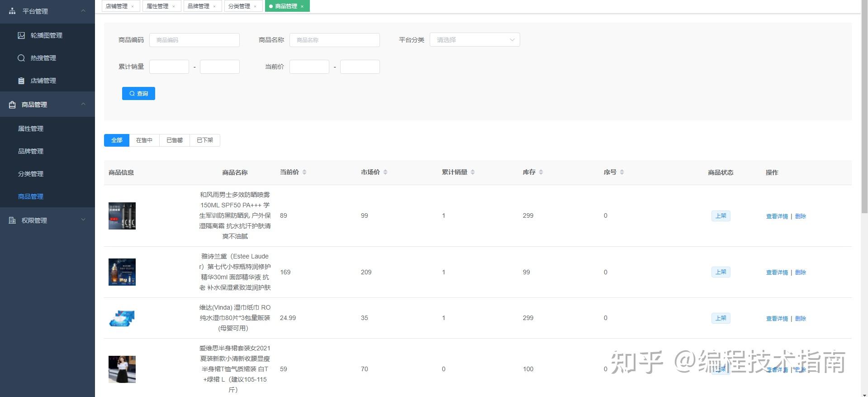Click the 和风雨 sunscreen product thumbnail
This screenshot has width=868, height=397.
pyautogui.click(x=122, y=216)
